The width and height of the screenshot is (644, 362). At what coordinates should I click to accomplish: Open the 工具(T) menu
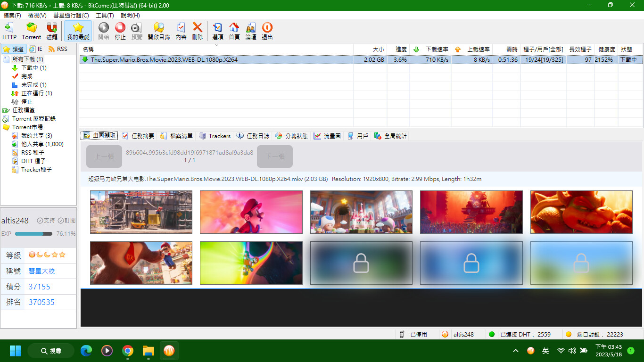point(105,16)
